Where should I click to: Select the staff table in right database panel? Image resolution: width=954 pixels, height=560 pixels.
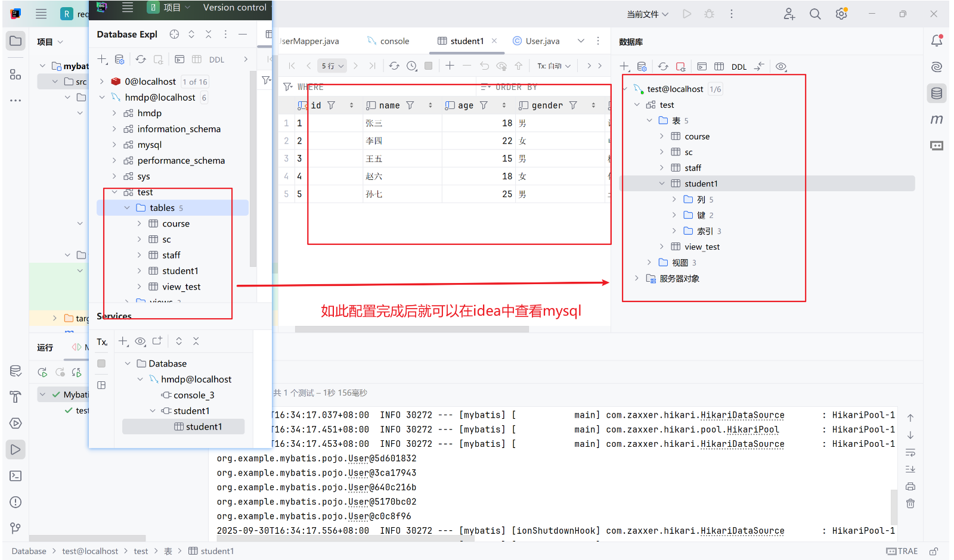click(692, 168)
